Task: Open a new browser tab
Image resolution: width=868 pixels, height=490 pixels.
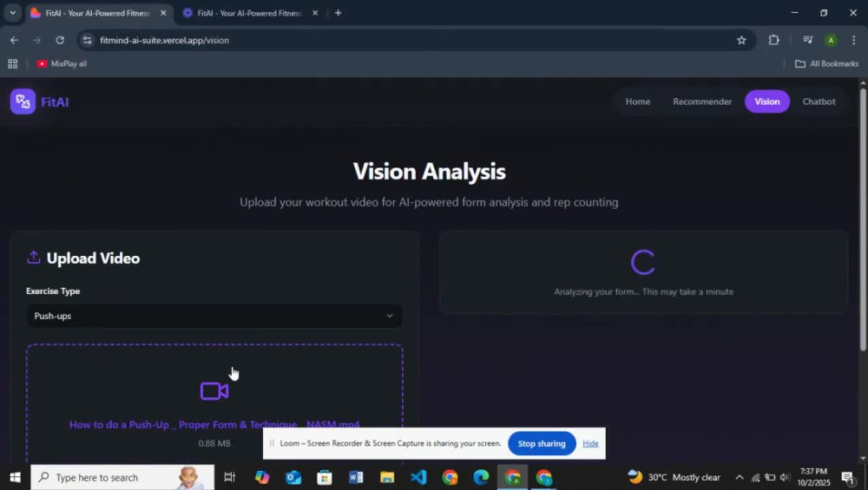Action: (x=338, y=13)
